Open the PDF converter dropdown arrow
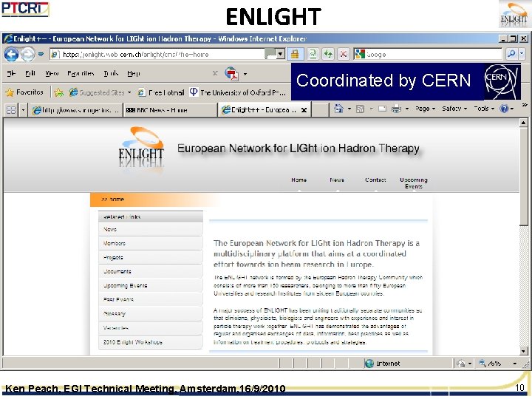This screenshot has height=399, width=532. coord(245,74)
